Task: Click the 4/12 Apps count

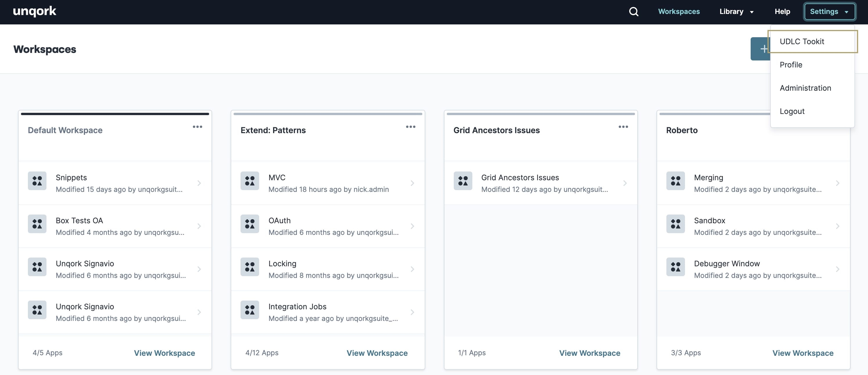Action: [262, 353]
